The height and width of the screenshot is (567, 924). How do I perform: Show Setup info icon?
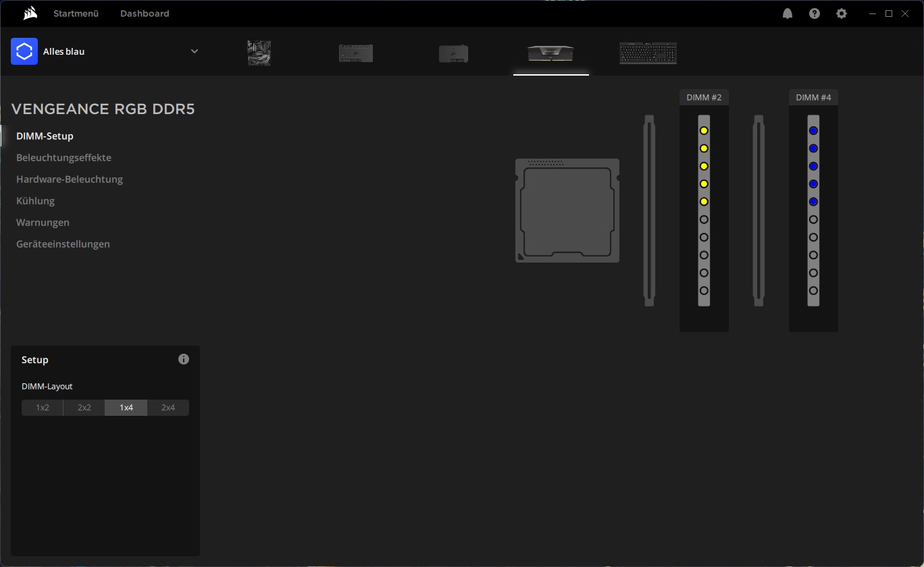(x=184, y=359)
